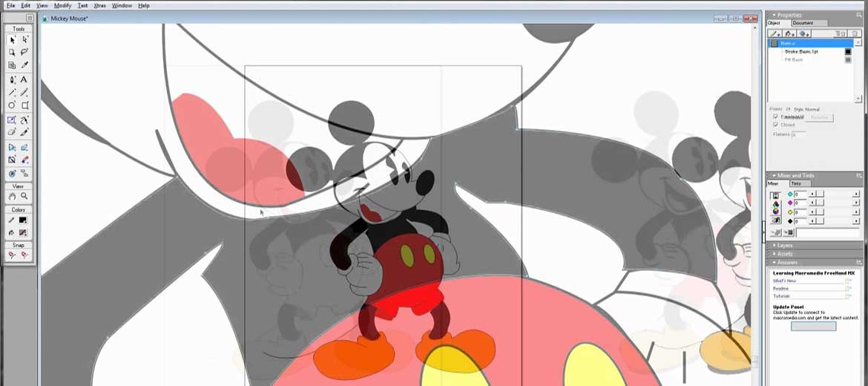This screenshot has height=386, width=868.
Task: Select the Subselect tool
Action: (x=24, y=39)
